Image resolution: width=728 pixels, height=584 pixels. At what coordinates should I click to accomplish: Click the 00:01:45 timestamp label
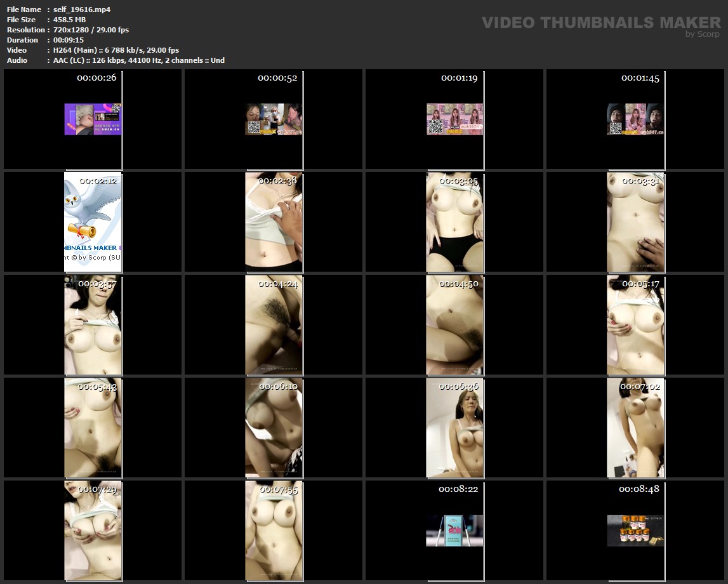[x=640, y=78]
